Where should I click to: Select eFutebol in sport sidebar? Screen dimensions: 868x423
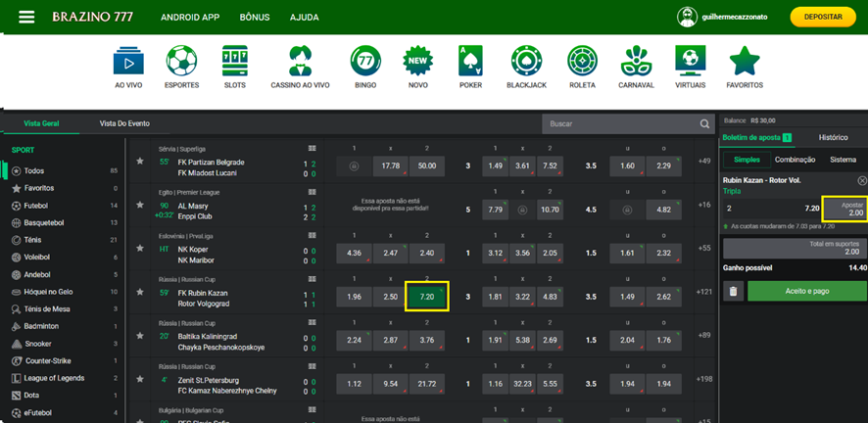[64, 412]
